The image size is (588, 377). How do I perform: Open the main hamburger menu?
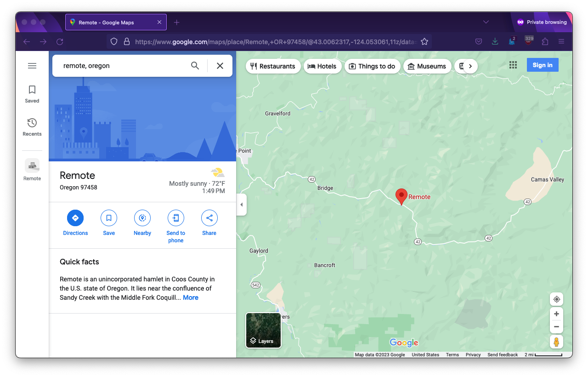(x=32, y=66)
